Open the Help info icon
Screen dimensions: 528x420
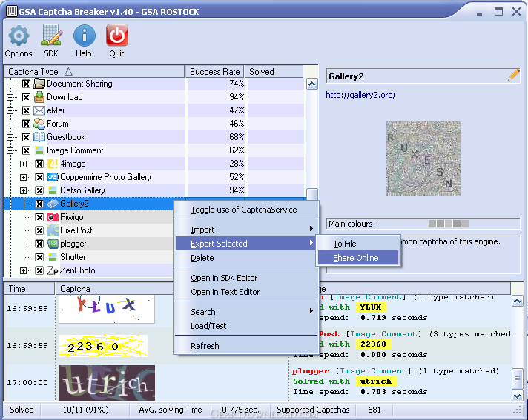[85, 36]
